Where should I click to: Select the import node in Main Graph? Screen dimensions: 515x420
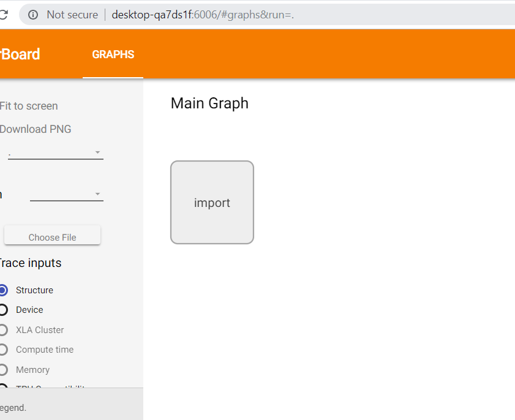tap(212, 202)
